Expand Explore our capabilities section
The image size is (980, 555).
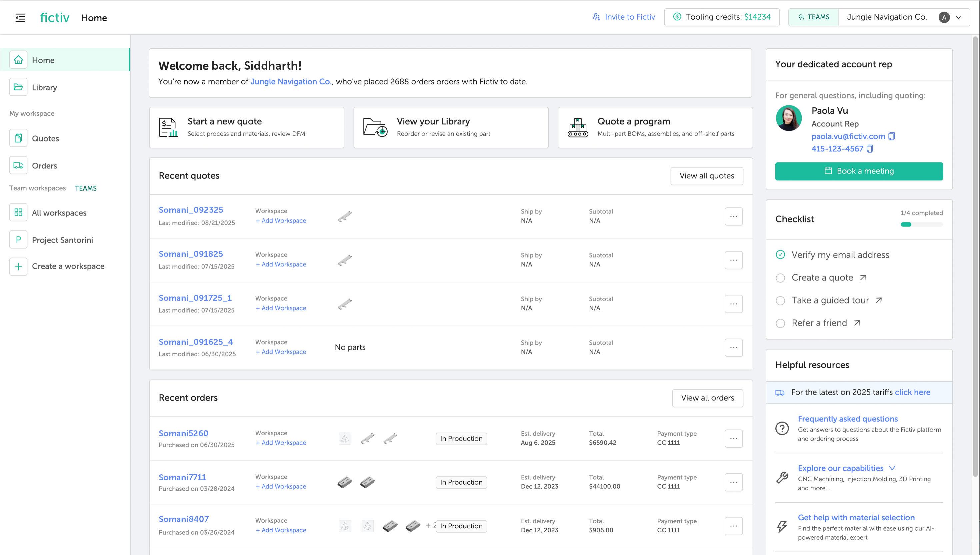(x=892, y=468)
